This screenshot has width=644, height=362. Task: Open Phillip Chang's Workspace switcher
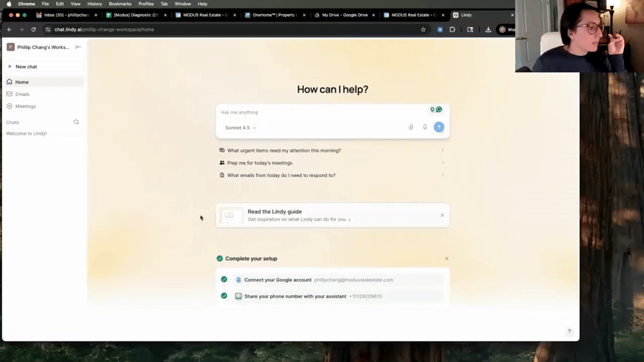(39, 47)
